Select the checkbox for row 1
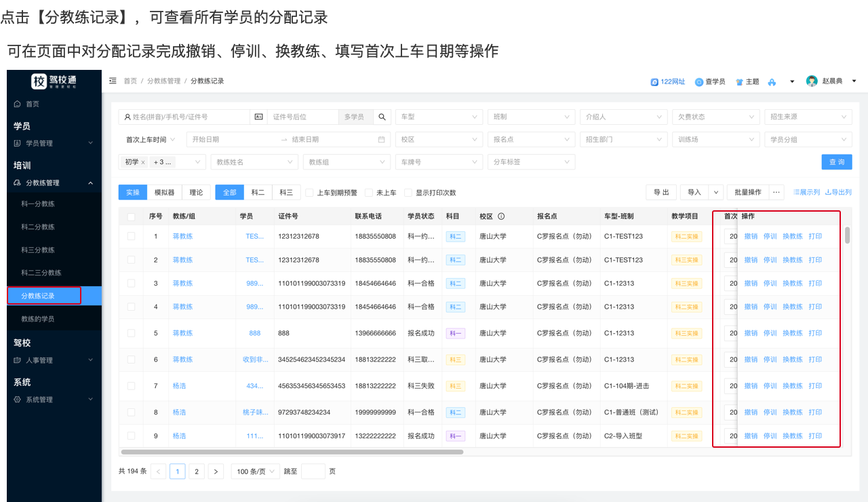 click(131, 236)
